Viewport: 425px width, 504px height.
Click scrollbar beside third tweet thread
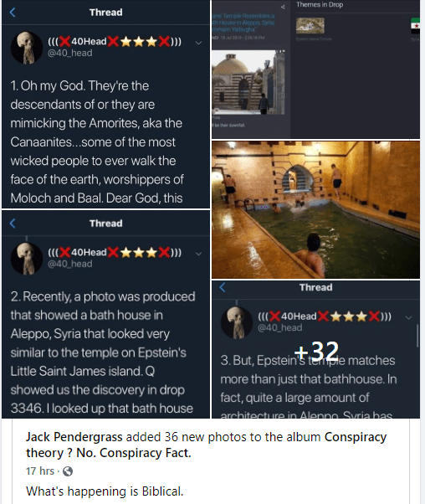pyautogui.click(x=417, y=336)
